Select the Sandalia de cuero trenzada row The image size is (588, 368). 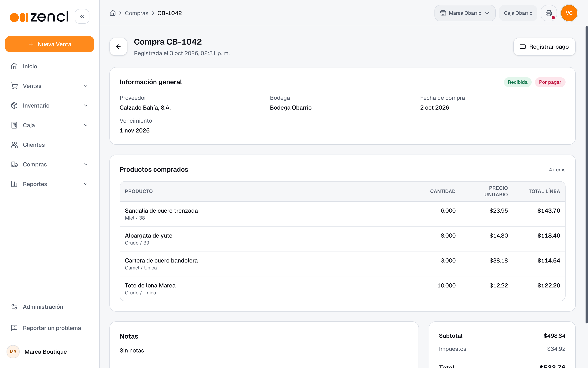[x=342, y=214]
